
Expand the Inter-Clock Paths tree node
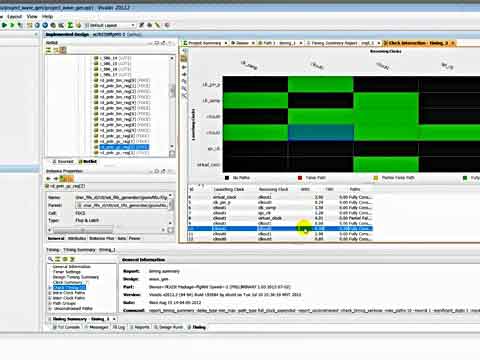click(x=50, y=298)
